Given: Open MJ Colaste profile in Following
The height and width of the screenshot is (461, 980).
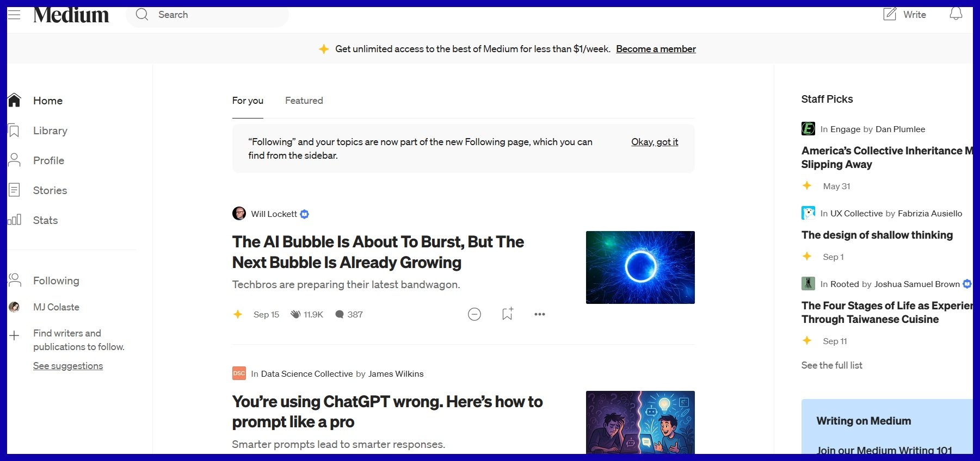Looking at the screenshot, I should pyautogui.click(x=56, y=307).
